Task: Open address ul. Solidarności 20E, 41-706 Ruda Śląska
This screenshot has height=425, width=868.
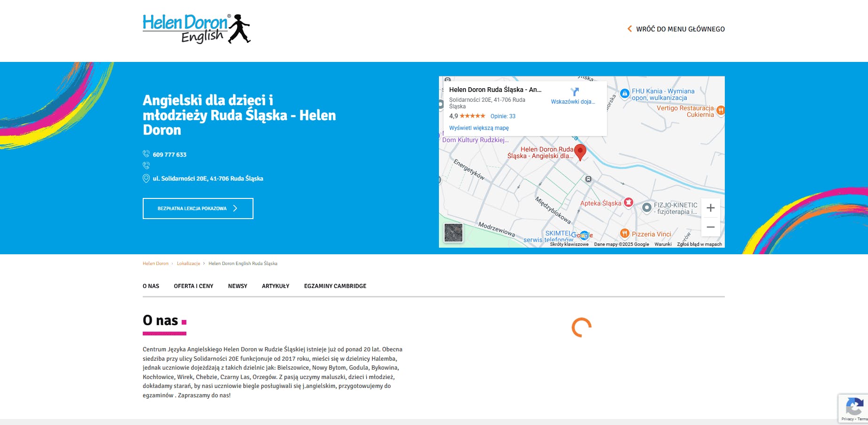Action: pos(208,179)
